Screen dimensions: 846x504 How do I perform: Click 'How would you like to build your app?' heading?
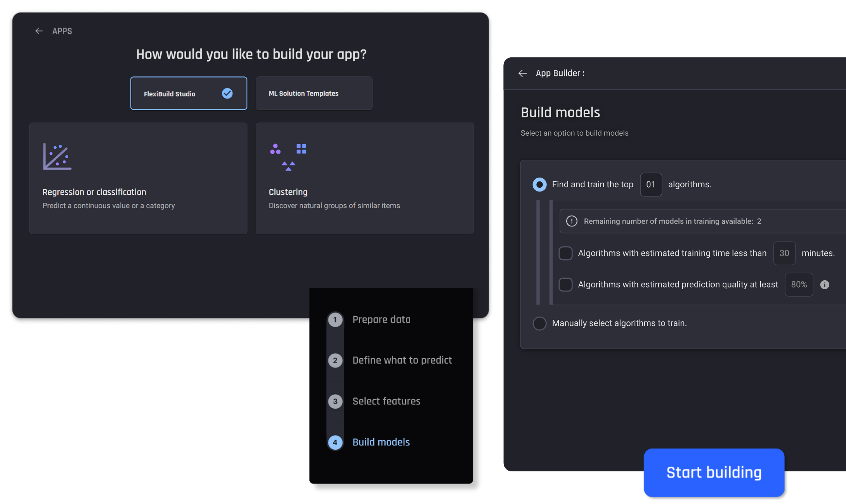(x=251, y=54)
